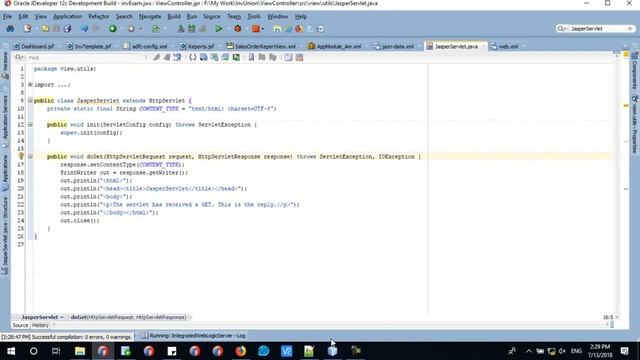This screenshot has height=360, width=640.
Task: Click the Make project build icon
Action: pos(181,29)
